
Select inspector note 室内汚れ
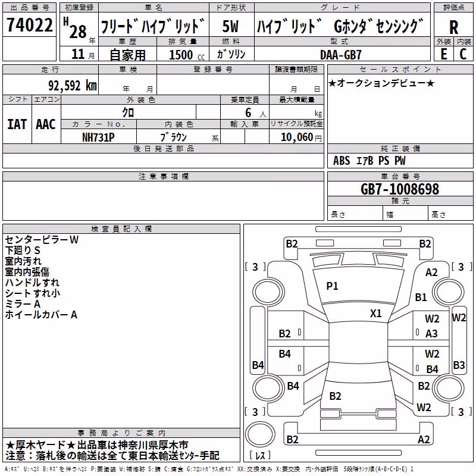(x=23, y=261)
